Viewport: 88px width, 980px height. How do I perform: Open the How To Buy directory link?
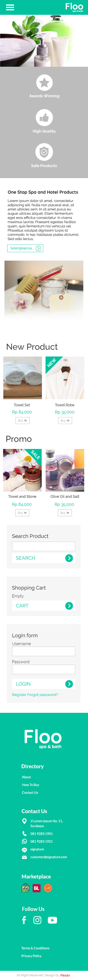(31, 784)
